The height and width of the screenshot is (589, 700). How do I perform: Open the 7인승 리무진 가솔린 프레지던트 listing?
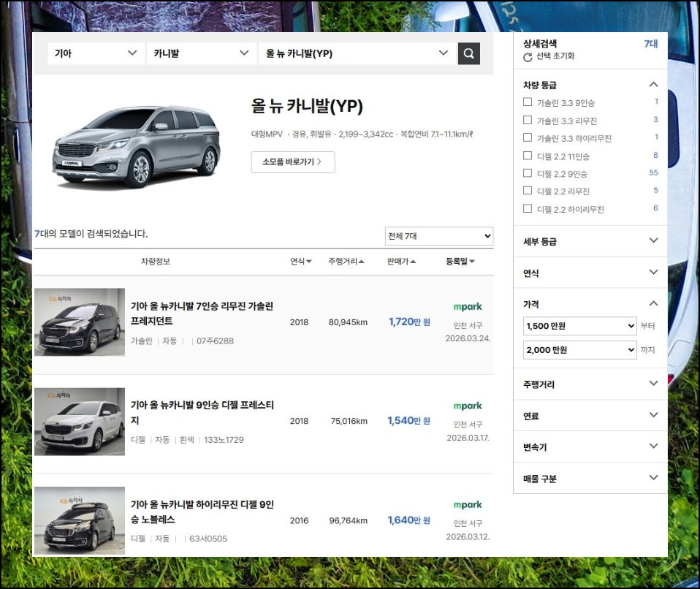[202, 313]
